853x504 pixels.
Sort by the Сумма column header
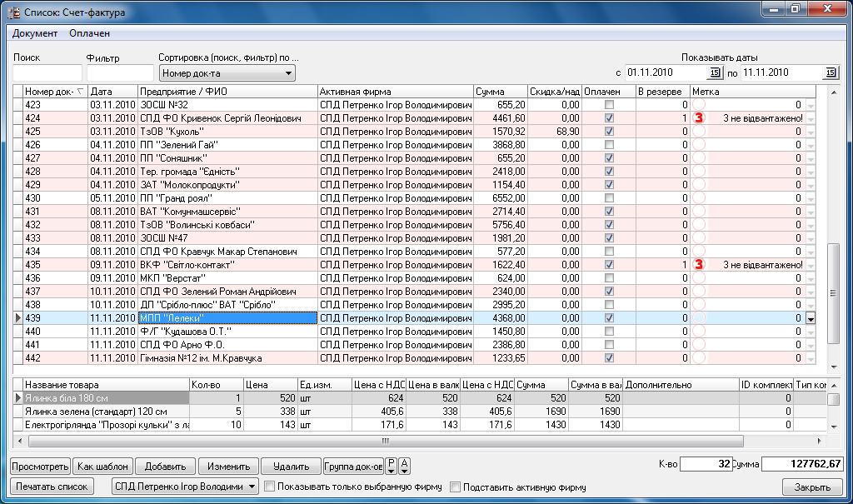[501, 92]
